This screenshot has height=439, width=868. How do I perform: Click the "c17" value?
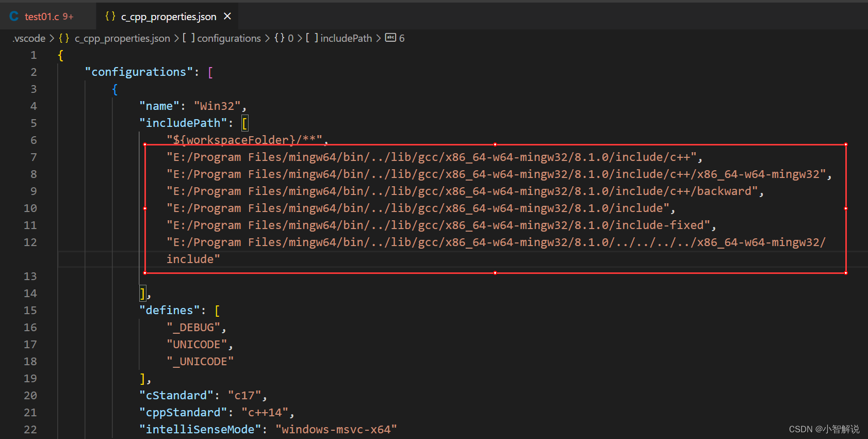[x=244, y=396]
